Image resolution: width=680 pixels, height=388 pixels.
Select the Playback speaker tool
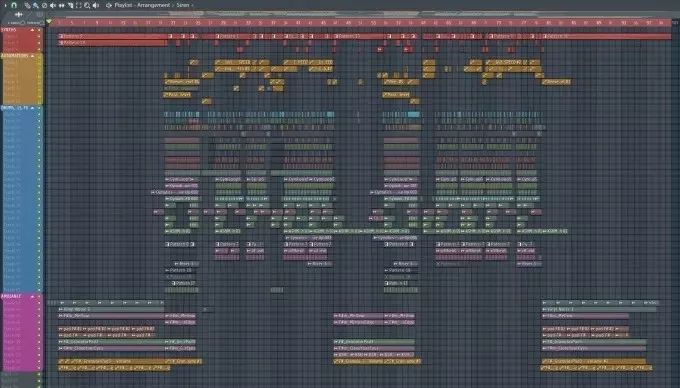[96, 6]
